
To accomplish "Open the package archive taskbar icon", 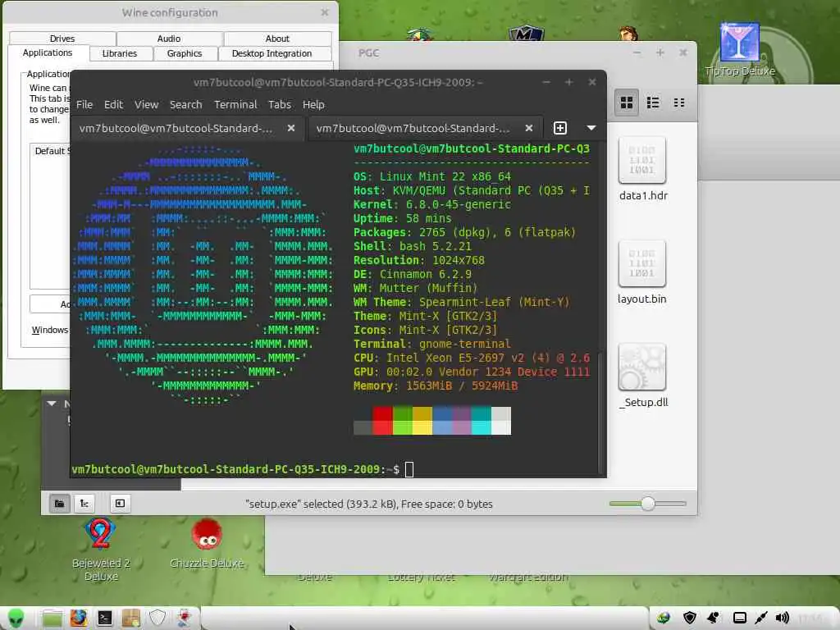I will pos(130,619).
